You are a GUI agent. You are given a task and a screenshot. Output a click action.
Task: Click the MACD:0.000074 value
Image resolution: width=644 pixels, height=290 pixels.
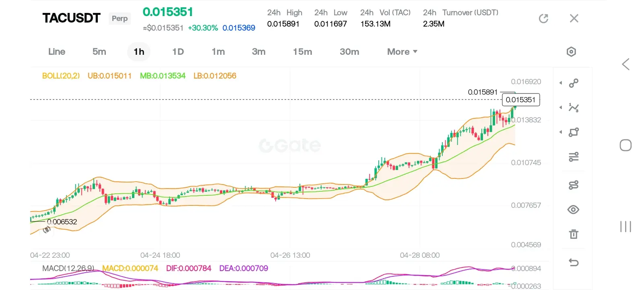(x=130, y=268)
